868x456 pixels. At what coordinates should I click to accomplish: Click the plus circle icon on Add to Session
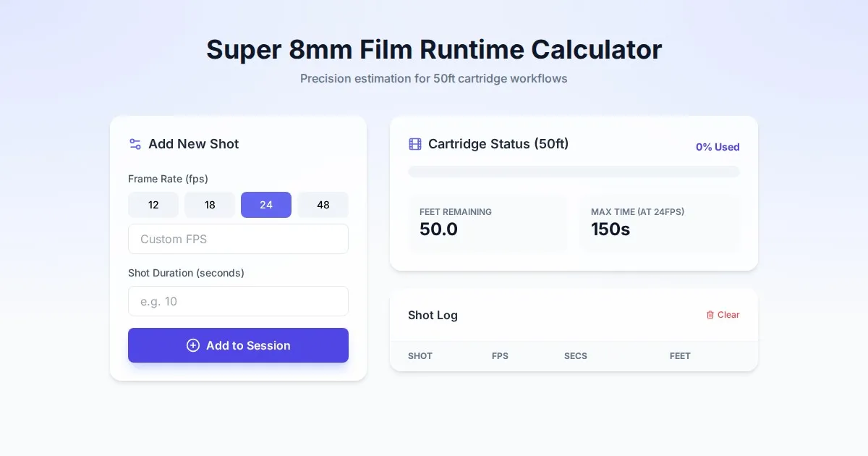(193, 345)
